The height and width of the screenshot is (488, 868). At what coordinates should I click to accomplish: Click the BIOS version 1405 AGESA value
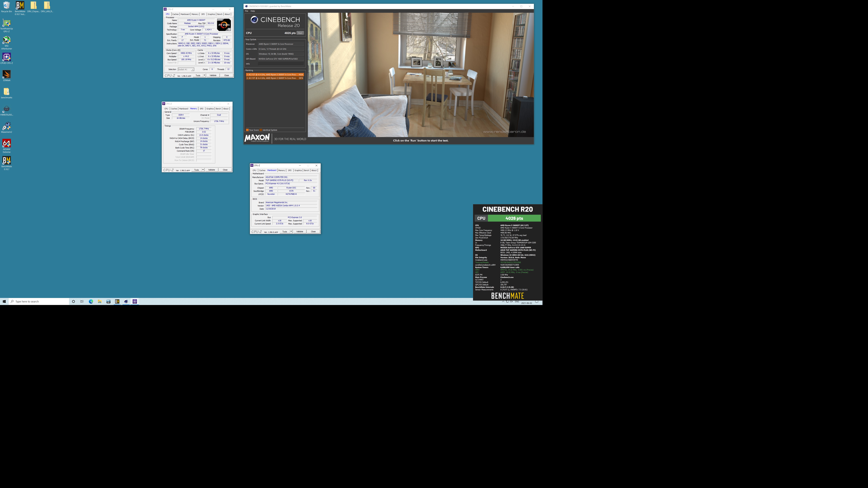291,205
